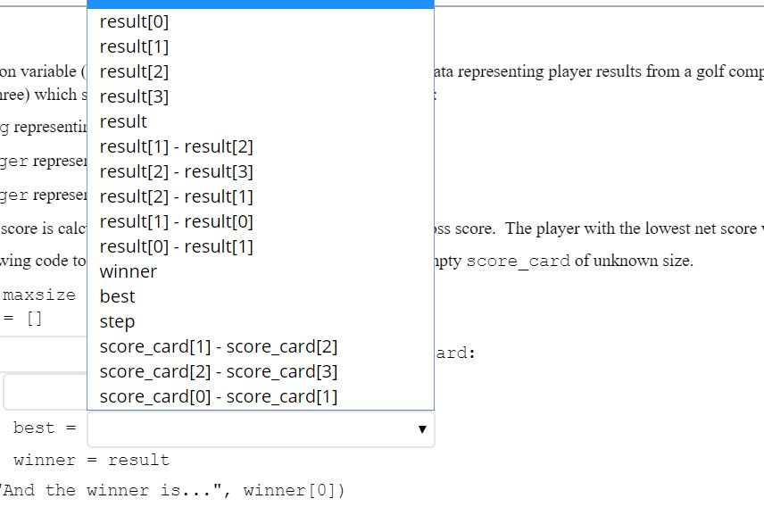764x532 pixels.
Task: Click the 'winner = result' code line
Action: coord(92,460)
